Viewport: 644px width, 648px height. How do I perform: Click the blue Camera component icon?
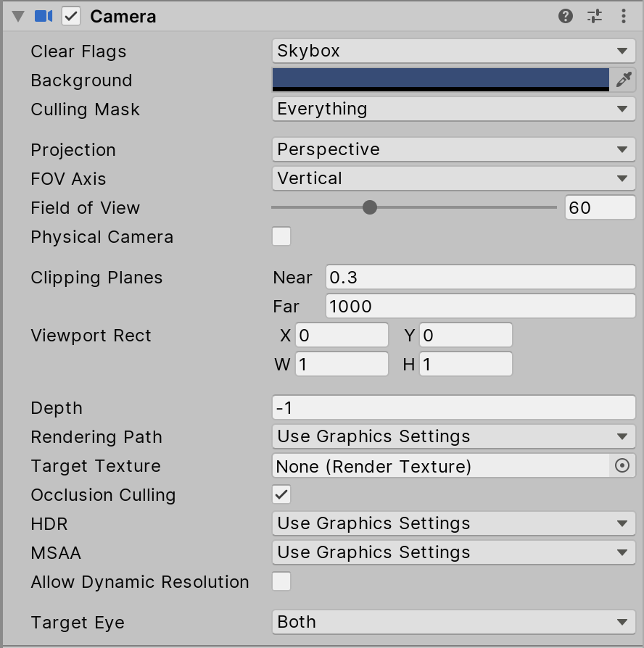pyautogui.click(x=44, y=16)
